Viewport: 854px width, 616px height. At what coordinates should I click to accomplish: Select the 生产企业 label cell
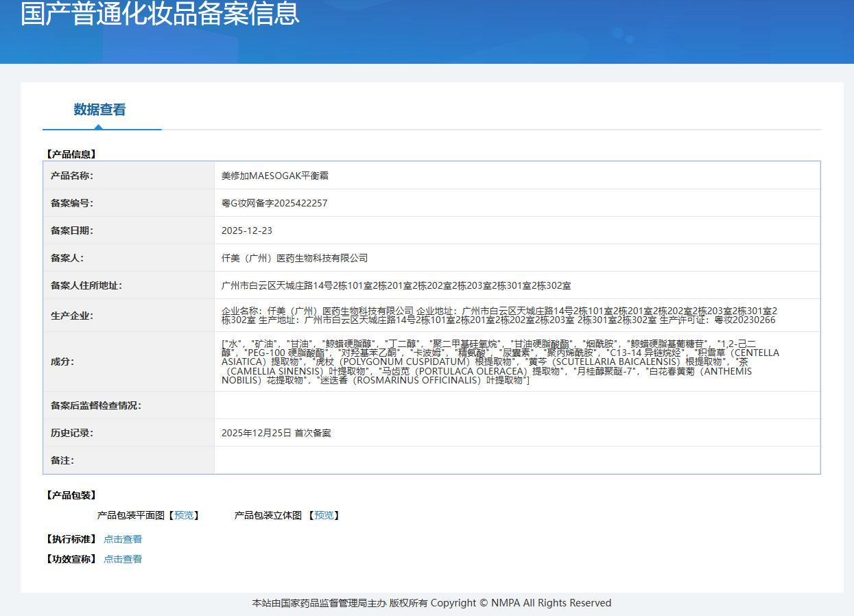(129, 316)
